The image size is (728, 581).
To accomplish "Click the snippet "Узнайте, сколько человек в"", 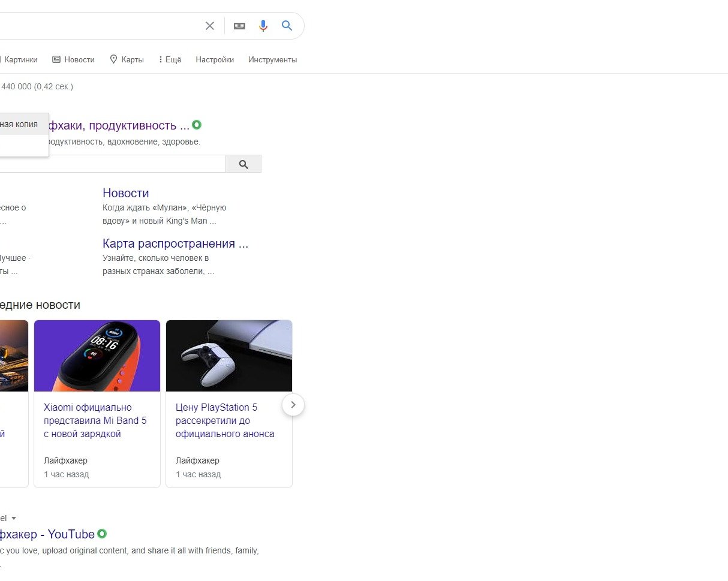I will point(155,258).
